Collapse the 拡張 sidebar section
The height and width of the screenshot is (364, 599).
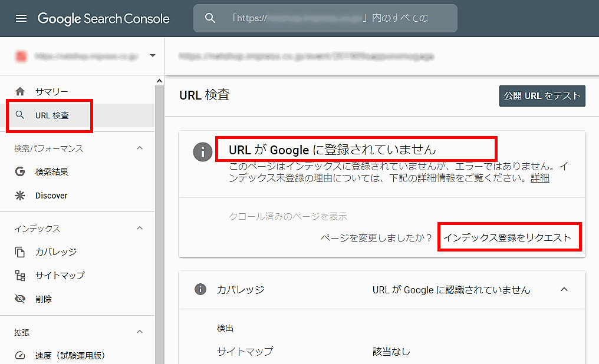(140, 332)
